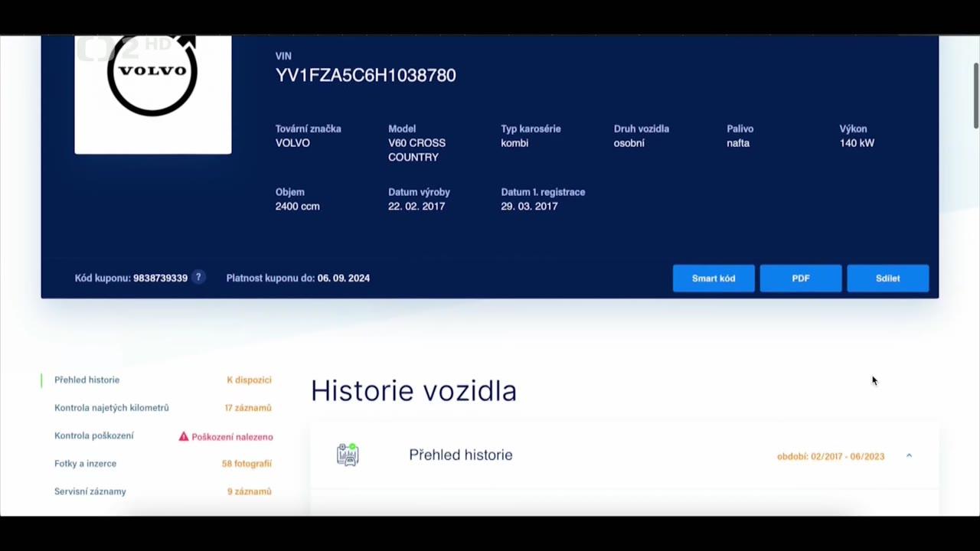980x551 pixels.
Task: Click the coupon code 9838739339
Action: point(160,278)
